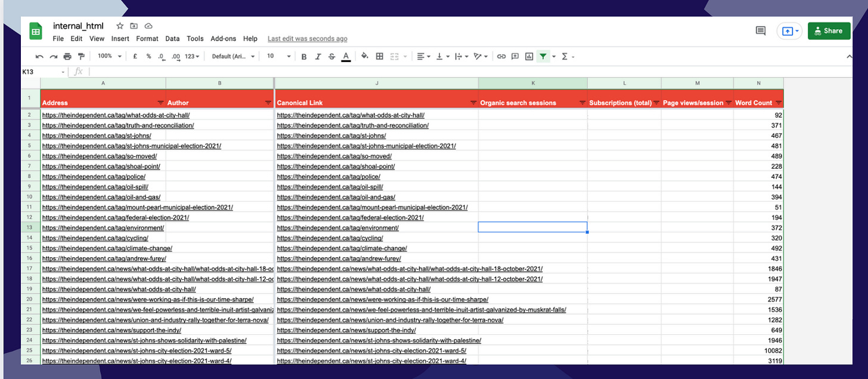The width and height of the screenshot is (868, 379).
Task: Open the Insert menu
Action: click(120, 39)
